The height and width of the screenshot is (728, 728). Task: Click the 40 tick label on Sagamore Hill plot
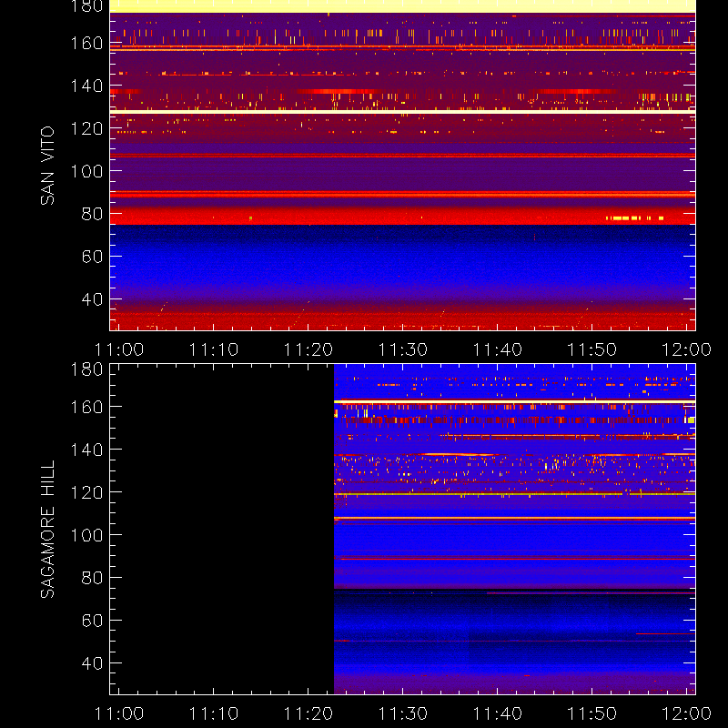[92, 663]
